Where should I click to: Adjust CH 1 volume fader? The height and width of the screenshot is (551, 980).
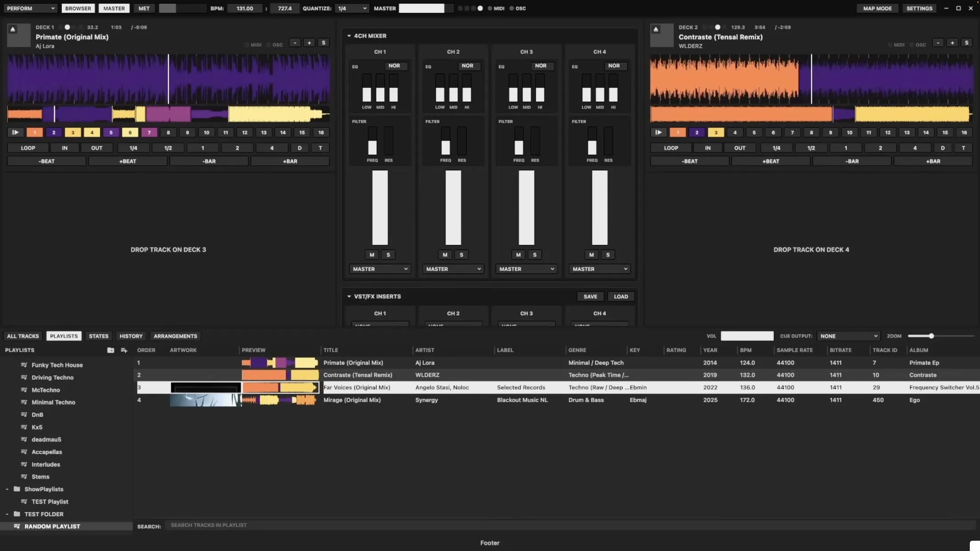380,208
